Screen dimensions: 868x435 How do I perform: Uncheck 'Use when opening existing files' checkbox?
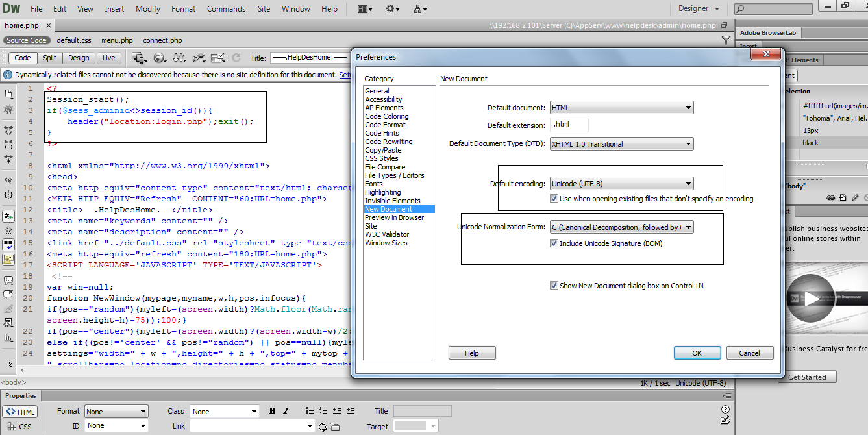[554, 199]
